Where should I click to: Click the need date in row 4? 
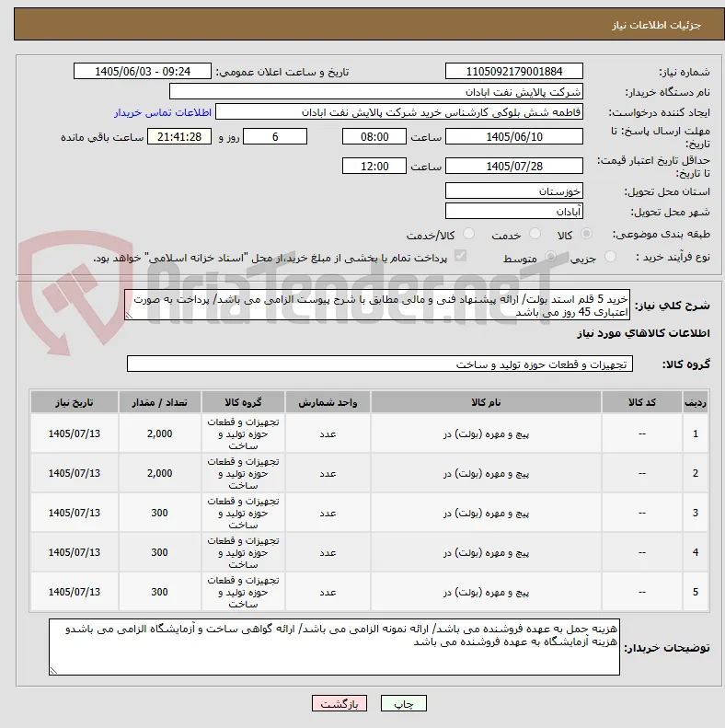tap(75, 552)
